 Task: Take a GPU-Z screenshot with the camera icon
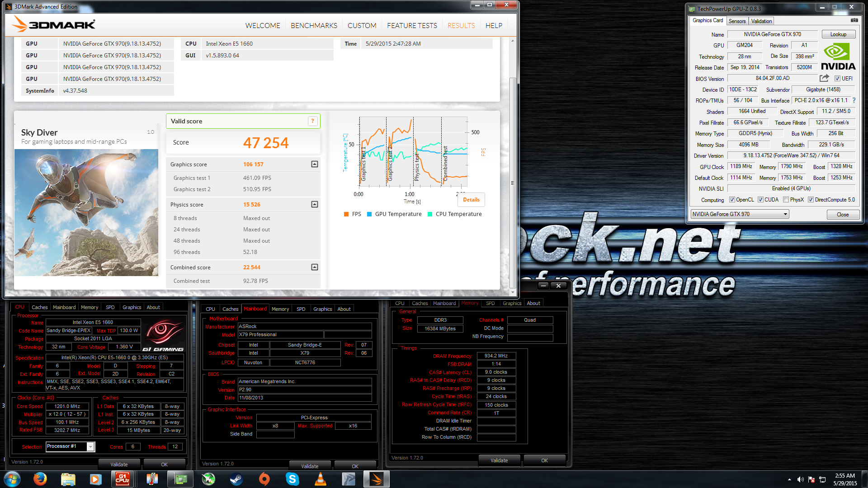pos(854,20)
